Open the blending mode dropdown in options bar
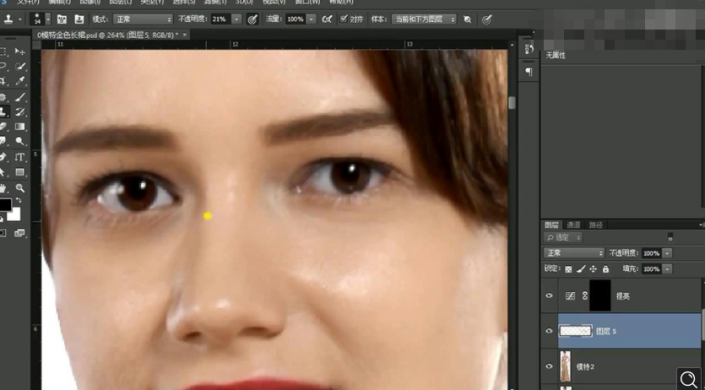The height and width of the screenshot is (390, 705). tap(143, 19)
